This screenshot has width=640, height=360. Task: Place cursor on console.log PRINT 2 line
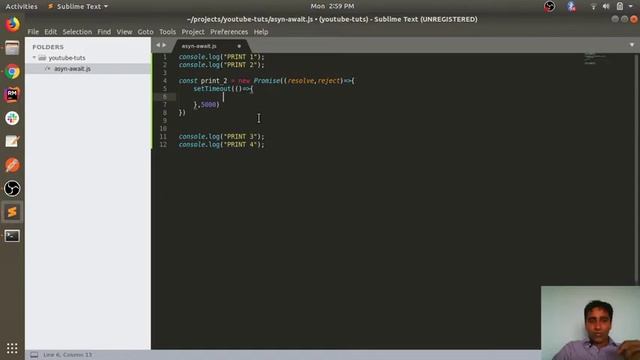coord(222,65)
